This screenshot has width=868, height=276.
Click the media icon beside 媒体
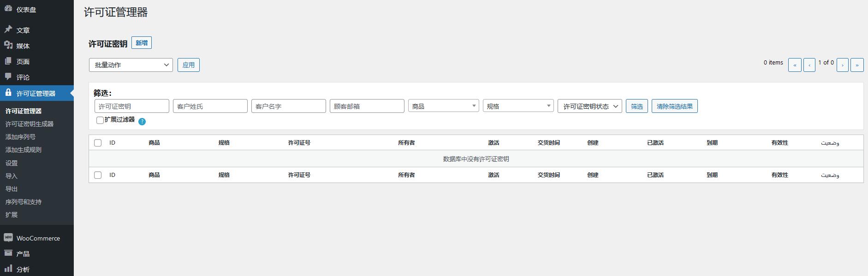pos(8,45)
